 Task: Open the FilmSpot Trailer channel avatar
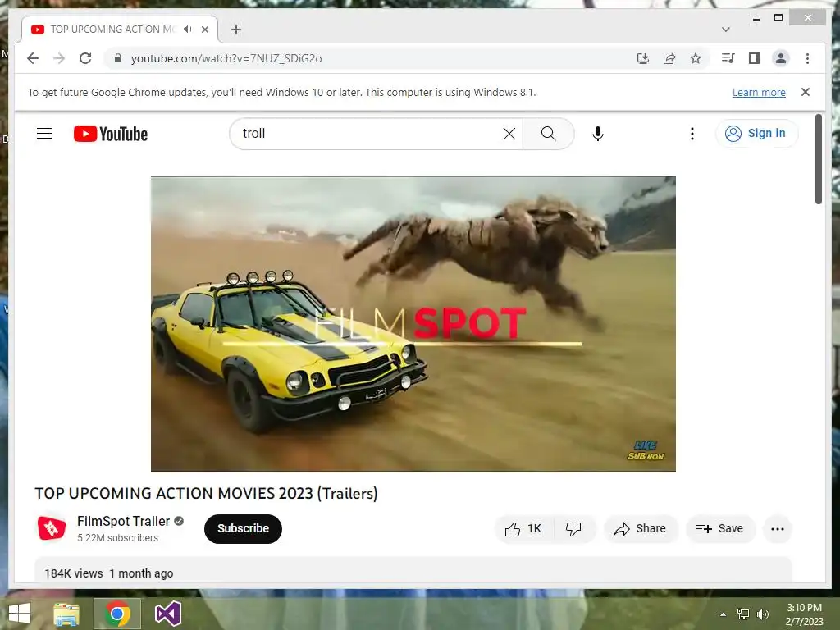52,528
